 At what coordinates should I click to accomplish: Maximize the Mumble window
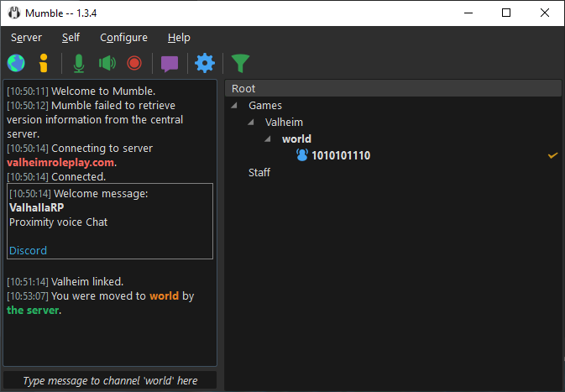506,13
